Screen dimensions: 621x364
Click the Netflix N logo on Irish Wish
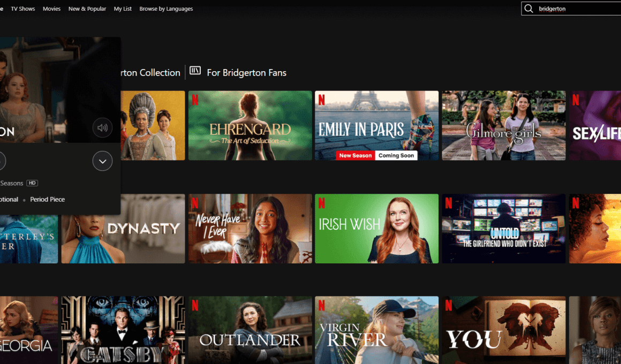(321, 203)
